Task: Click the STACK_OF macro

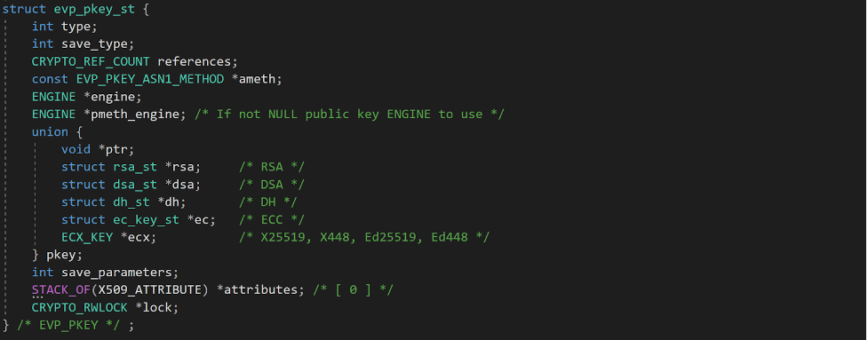Action: pos(61,290)
